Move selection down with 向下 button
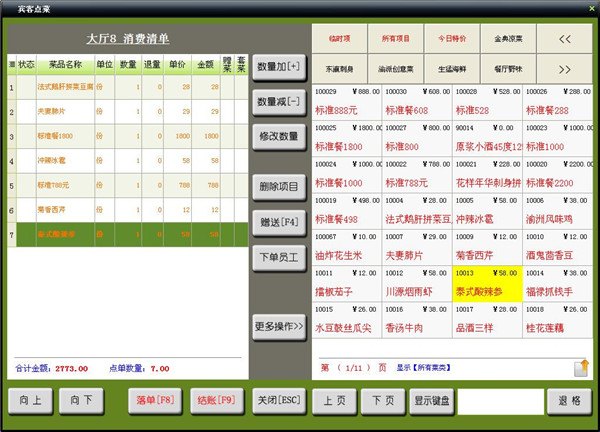This screenshot has height=432, width=600. pos(81,401)
